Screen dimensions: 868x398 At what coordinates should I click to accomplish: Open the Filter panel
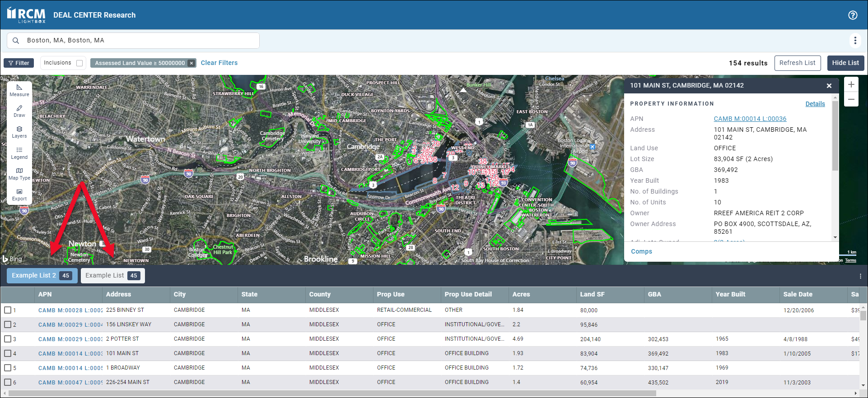click(19, 63)
